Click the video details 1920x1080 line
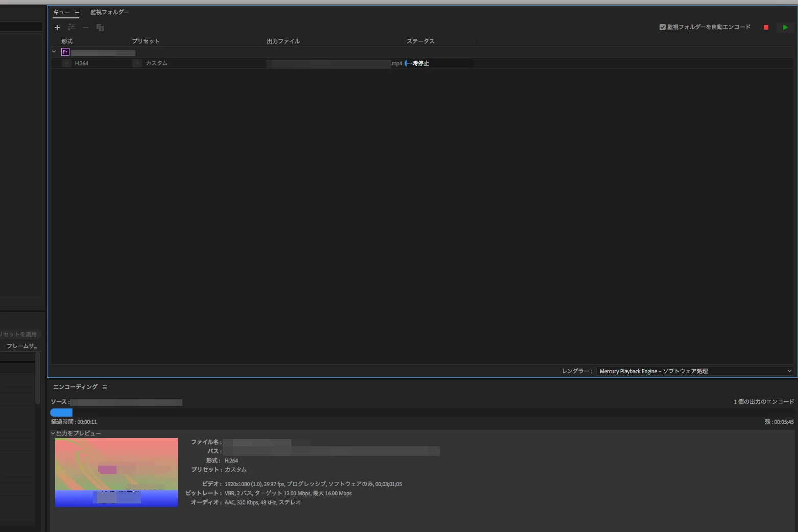This screenshot has height=532, width=798. [313, 484]
